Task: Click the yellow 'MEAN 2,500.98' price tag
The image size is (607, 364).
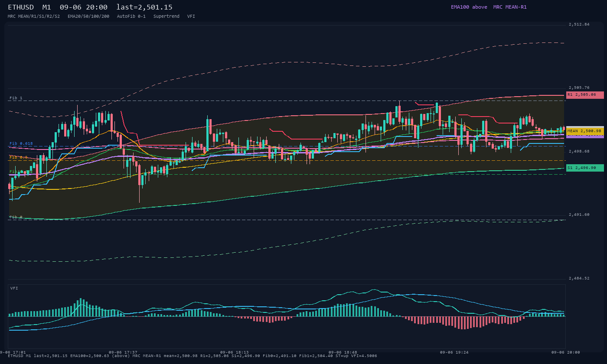Action: pos(585,131)
